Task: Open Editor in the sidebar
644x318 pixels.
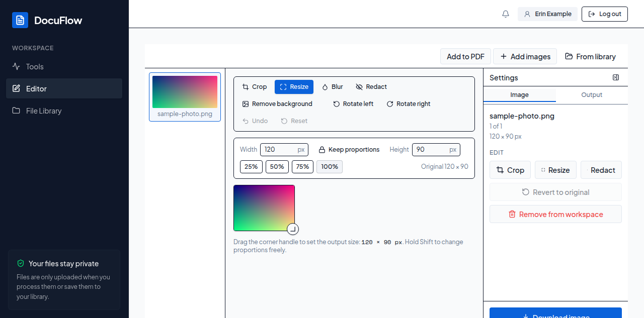Action: pyautogui.click(x=64, y=88)
